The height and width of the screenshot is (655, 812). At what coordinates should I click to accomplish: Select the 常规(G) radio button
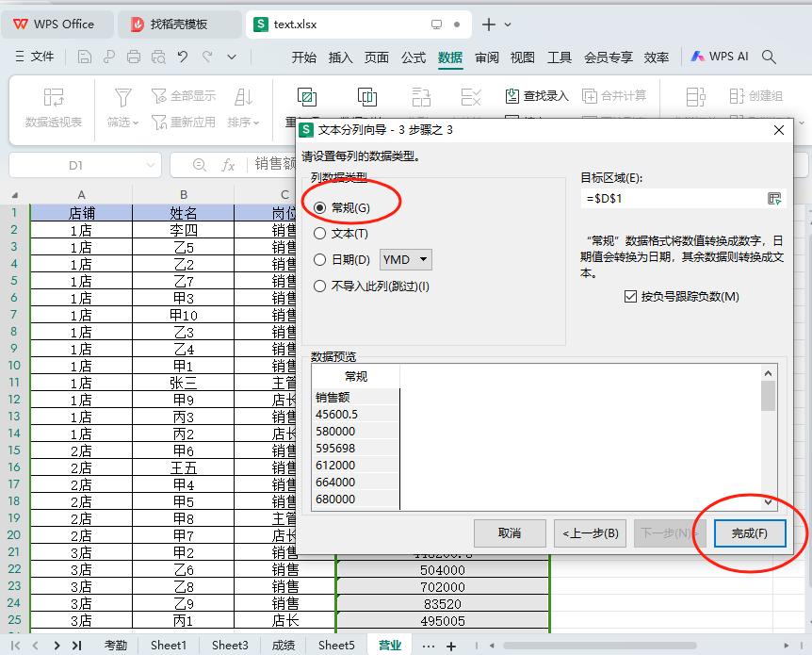coord(320,207)
